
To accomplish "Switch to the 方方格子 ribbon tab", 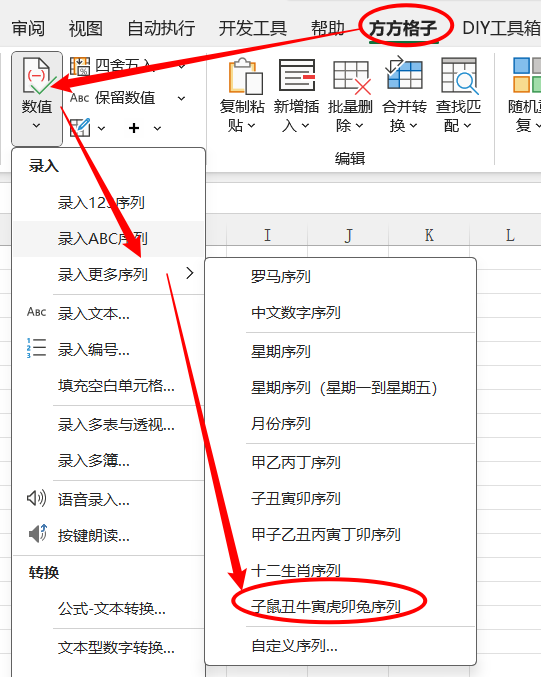I will [x=402, y=28].
